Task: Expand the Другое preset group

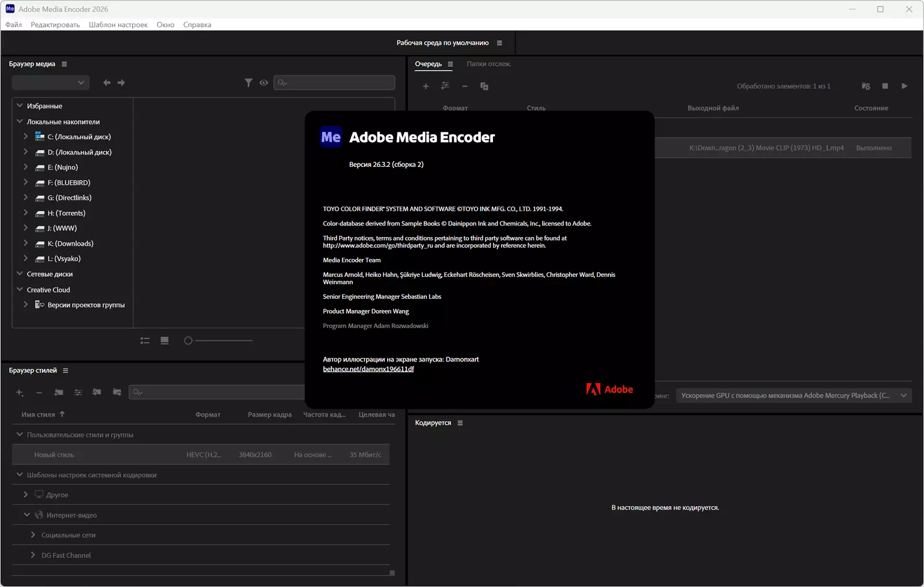Action: (x=25, y=494)
